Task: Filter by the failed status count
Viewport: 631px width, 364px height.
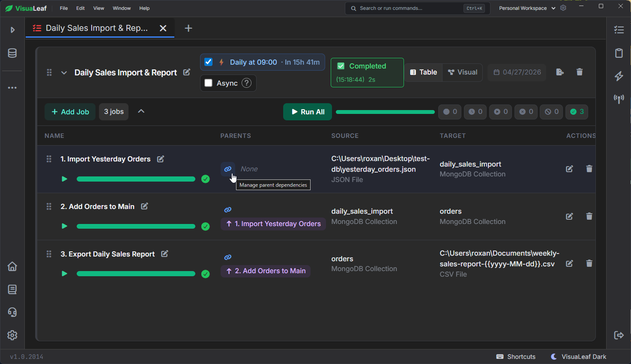Action: [526, 112]
